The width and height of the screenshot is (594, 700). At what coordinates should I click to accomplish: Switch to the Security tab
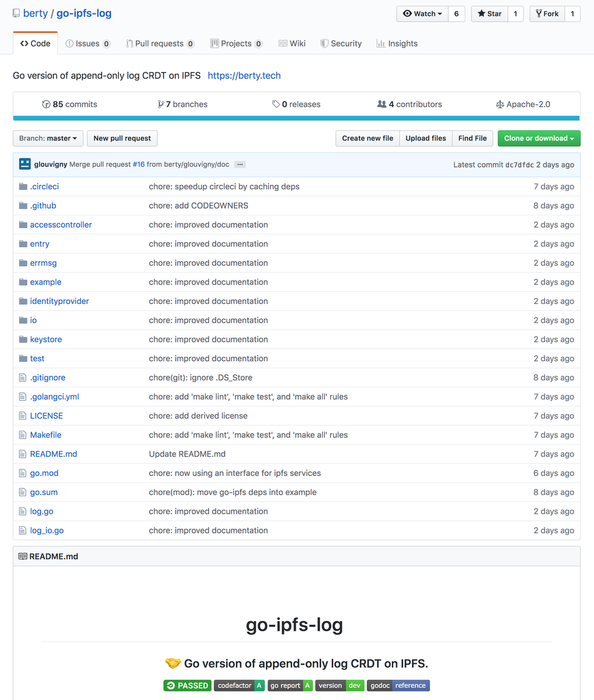[341, 43]
